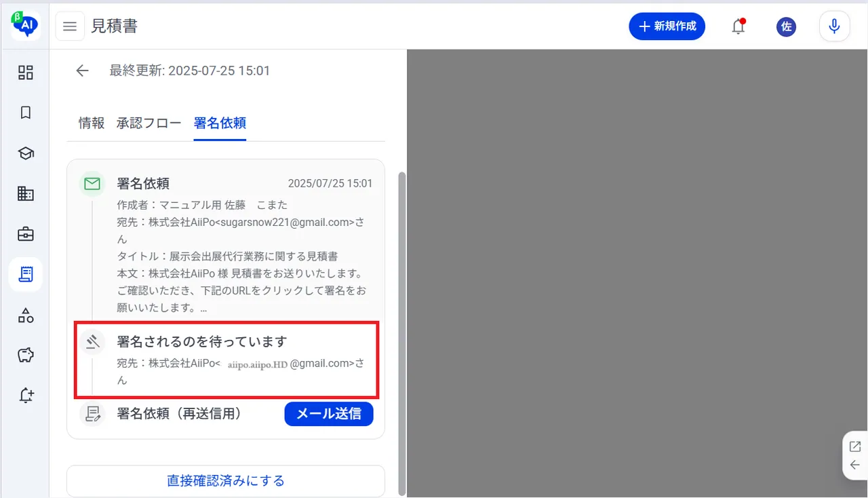
Task: Click the panel's vertical scrollbar
Action: [401, 332]
